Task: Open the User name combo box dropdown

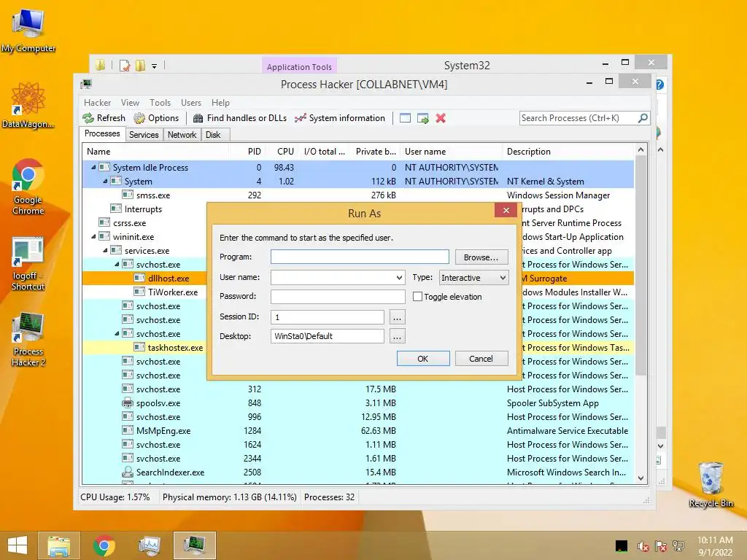Action: pos(399,277)
